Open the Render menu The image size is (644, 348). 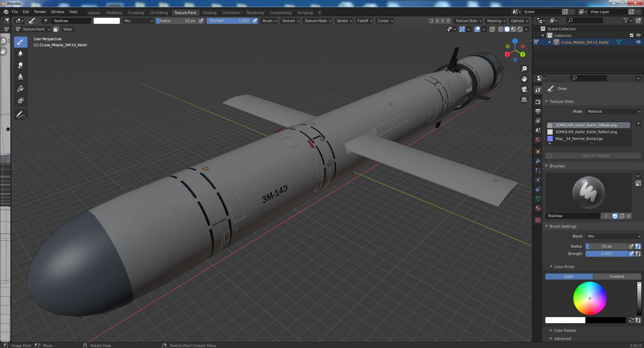click(x=40, y=12)
